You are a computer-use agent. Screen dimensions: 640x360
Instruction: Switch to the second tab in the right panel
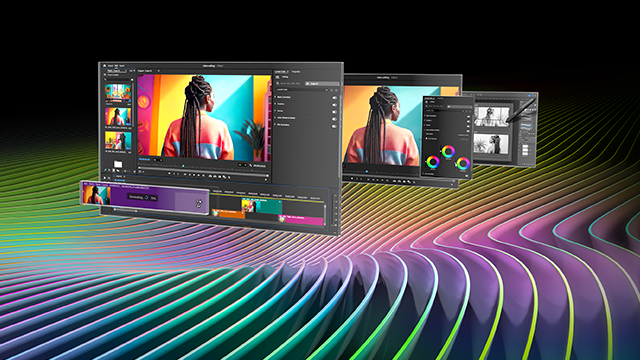pos(296,71)
